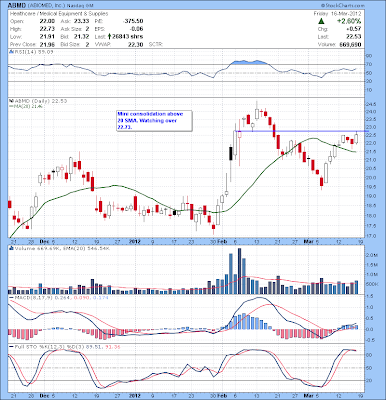This screenshot has height=400, width=386.
Task: Click the volume bars icon before Volume label
Action: coord(11,248)
